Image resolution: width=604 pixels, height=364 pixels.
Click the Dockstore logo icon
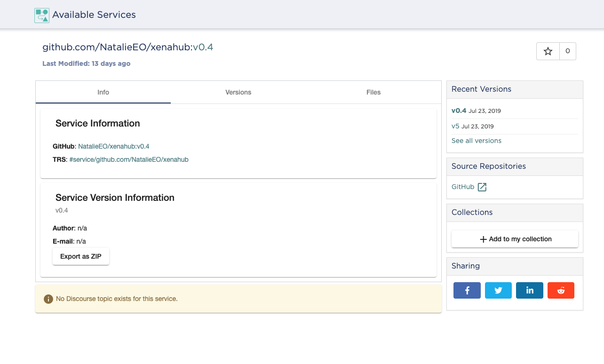click(42, 15)
